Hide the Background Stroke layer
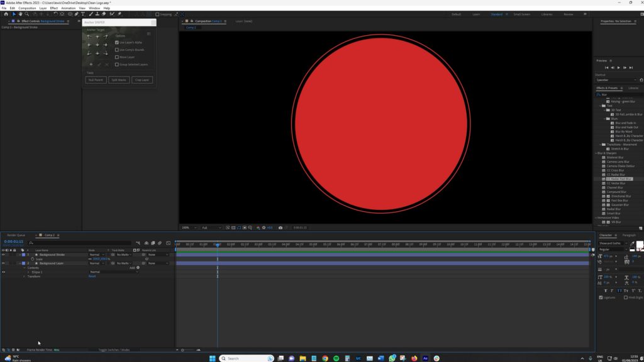 point(3,255)
